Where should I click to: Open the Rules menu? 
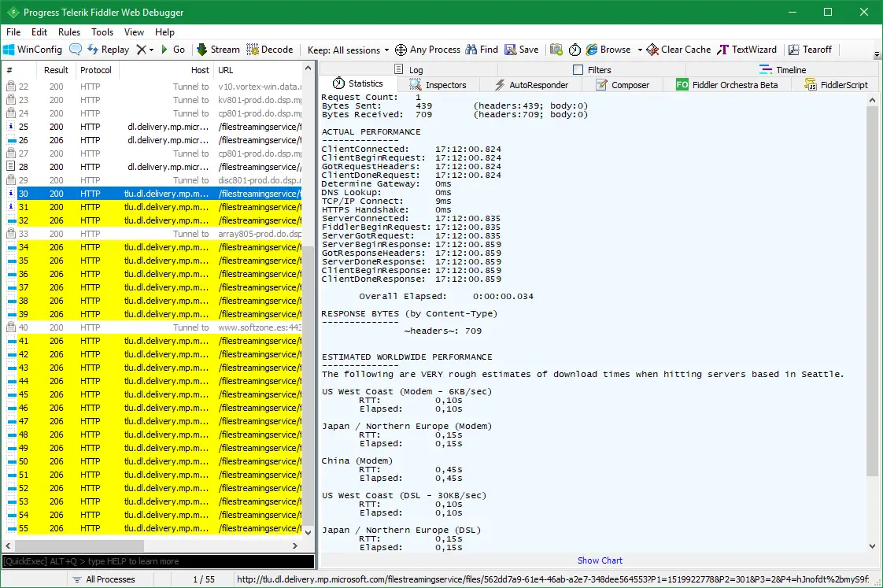pyautogui.click(x=69, y=32)
